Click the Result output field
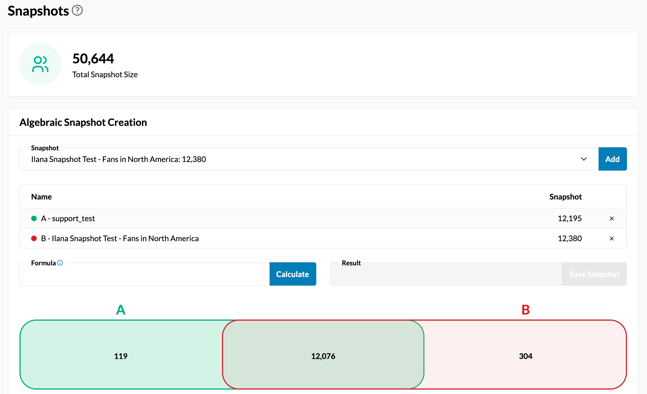Viewport: 647px width, 394px height. tap(446, 274)
